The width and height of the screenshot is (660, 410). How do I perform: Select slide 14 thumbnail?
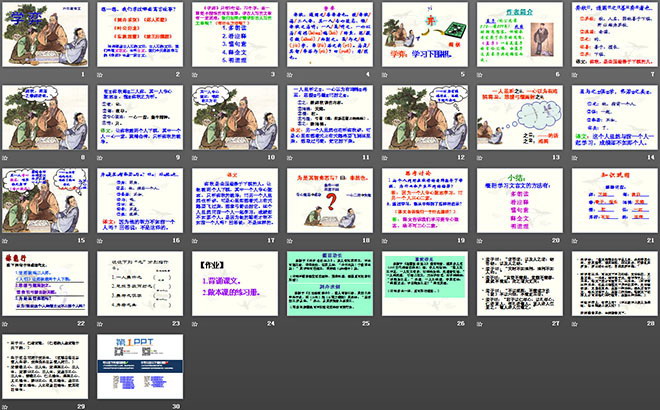615,117
